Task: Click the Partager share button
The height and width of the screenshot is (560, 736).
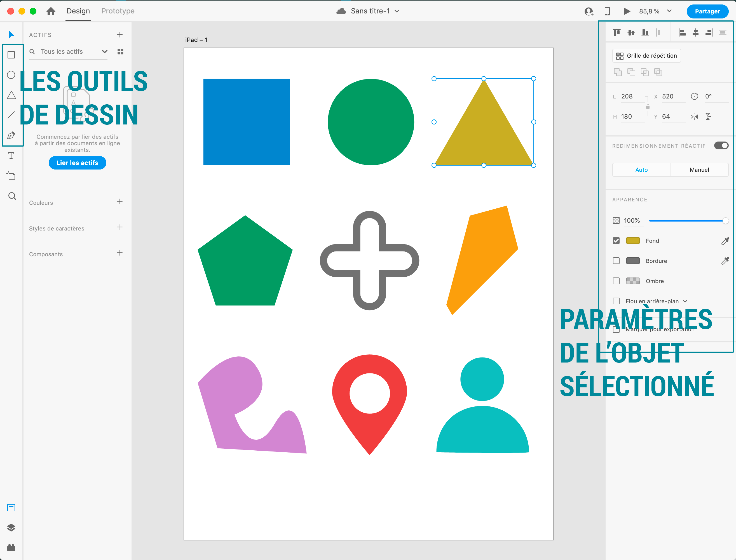Action: [x=707, y=11]
